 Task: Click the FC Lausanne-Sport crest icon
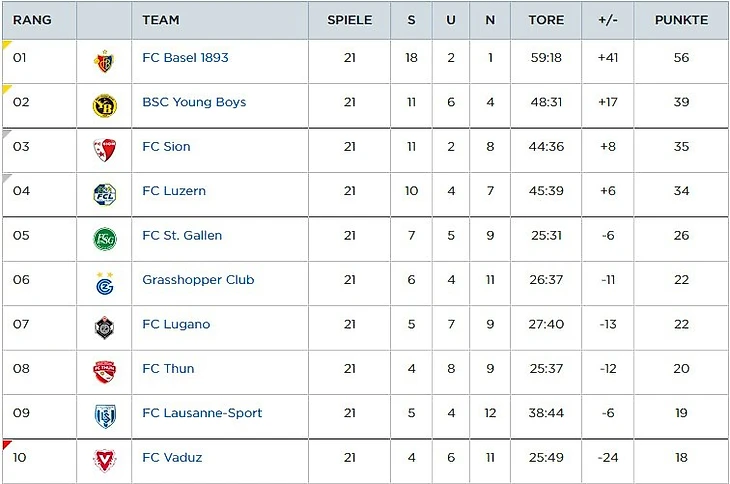104,416
